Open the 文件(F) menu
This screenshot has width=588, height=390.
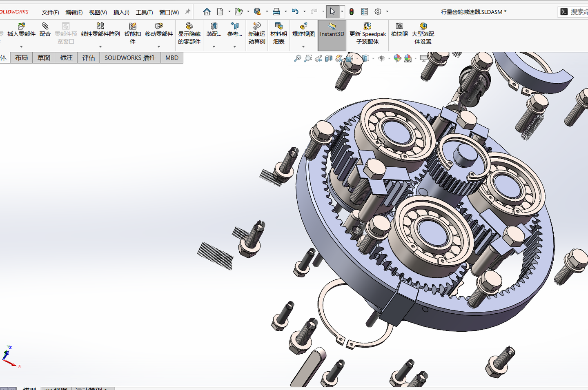click(x=50, y=12)
